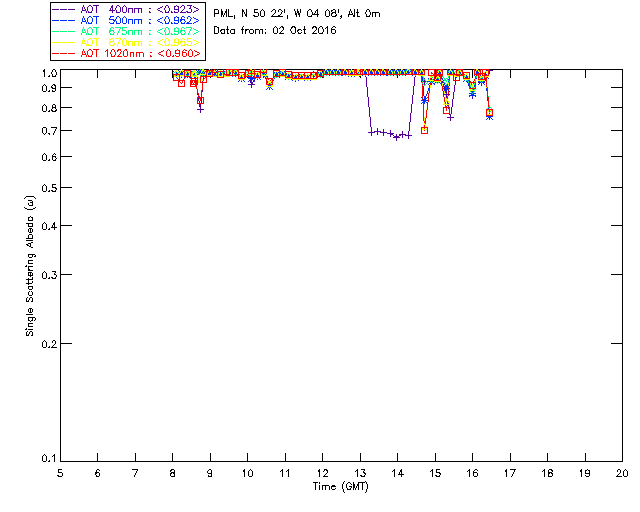Click the y-axis tick label '0.2'
640x512 pixels.
(x=49, y=344)
